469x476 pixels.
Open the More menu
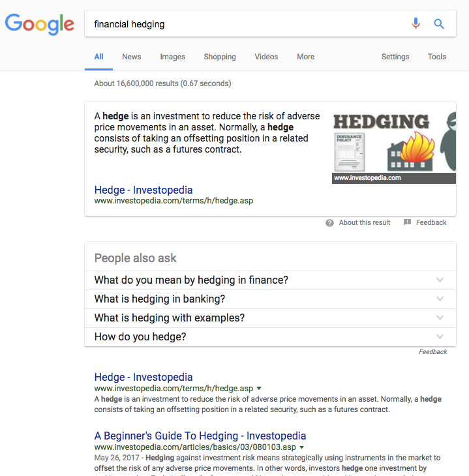[x=305, y=57]
